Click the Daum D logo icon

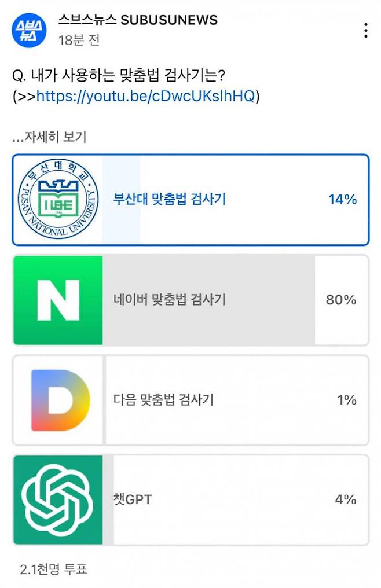coord(56,399)
